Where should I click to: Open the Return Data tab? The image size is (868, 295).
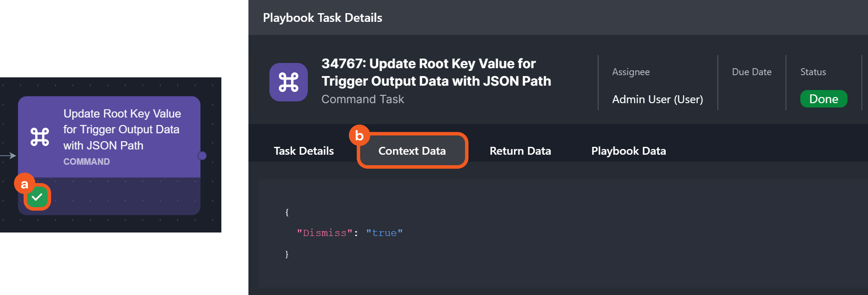pos(520,151)
